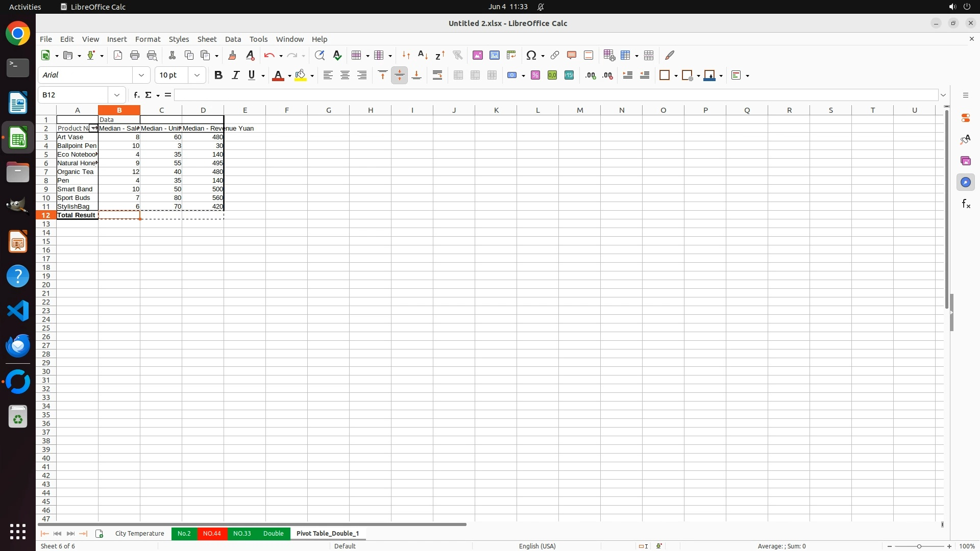Click the Add New Sheet button
Screen dimensions: 980x551
coord(100,534)
